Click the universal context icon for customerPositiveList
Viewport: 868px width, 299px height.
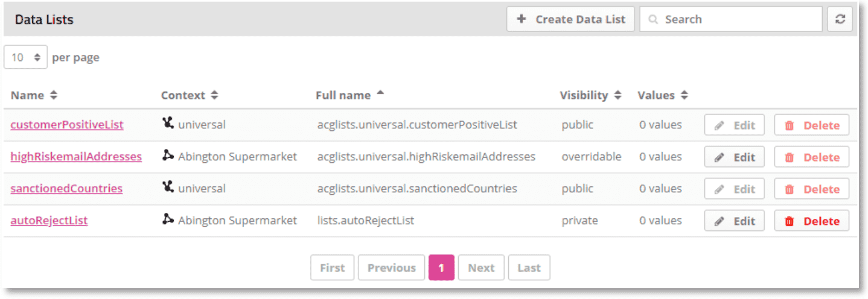click(168, 124)
